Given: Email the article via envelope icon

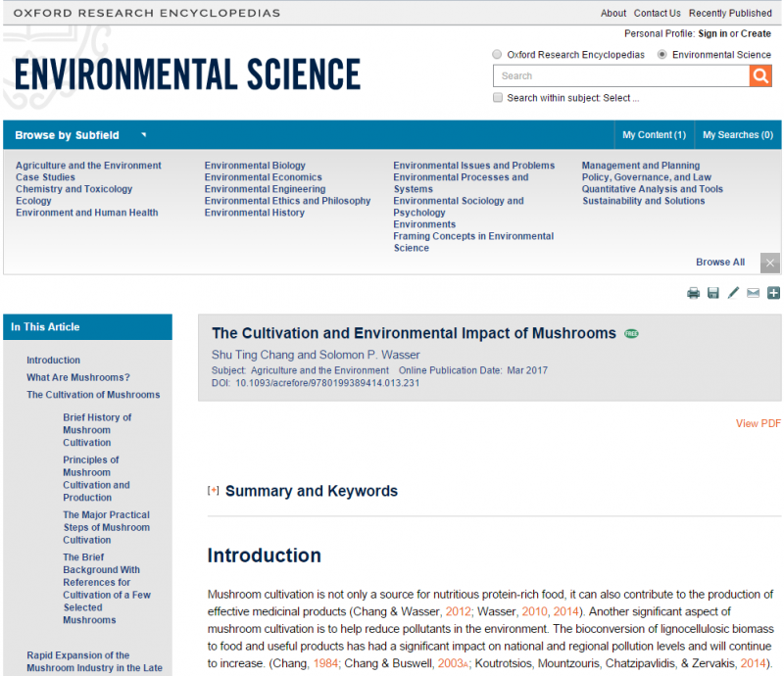Looking at the screenshot, I should point(753,293).
